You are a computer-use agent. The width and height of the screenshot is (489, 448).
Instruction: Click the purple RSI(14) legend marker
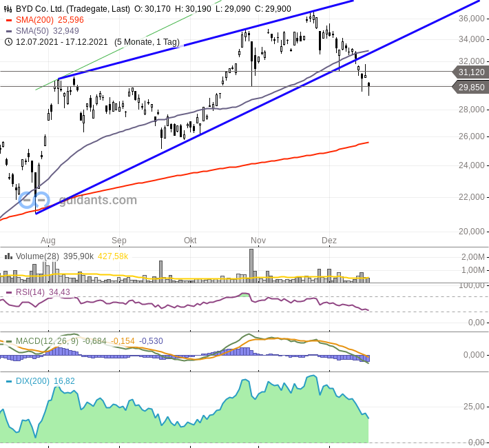(x=9, y=292)
